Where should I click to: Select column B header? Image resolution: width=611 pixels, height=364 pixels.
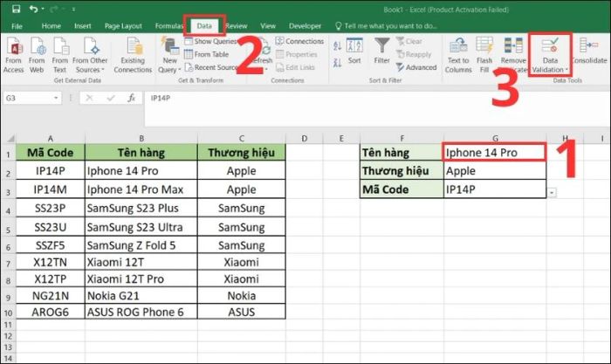(x=141, y=138)
